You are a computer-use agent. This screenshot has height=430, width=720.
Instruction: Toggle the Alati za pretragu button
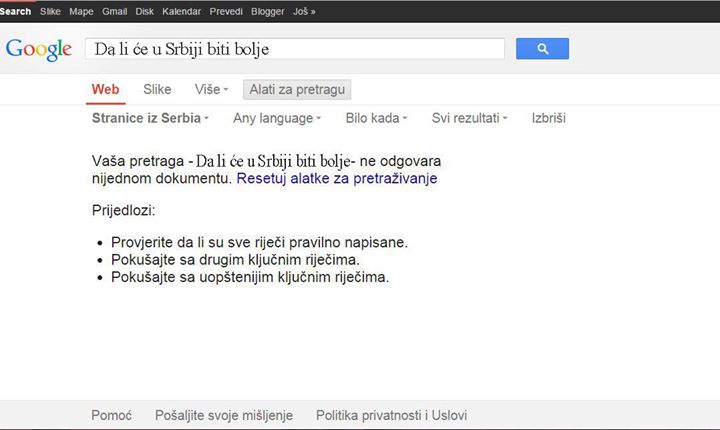click(297, 90)
